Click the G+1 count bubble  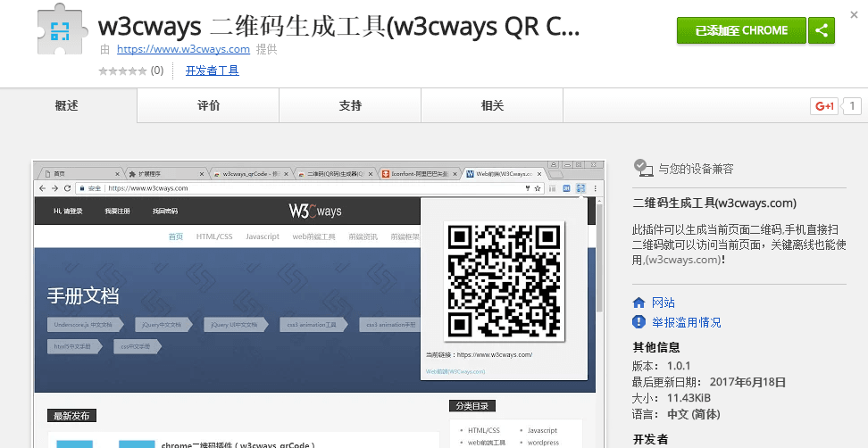852,106
